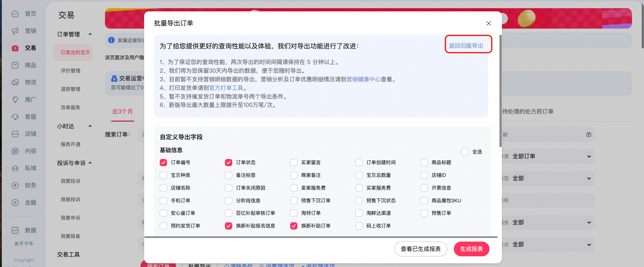The image size is (644, 267).
Task: Click the 财务 yen icon
Action: point(15,185)
